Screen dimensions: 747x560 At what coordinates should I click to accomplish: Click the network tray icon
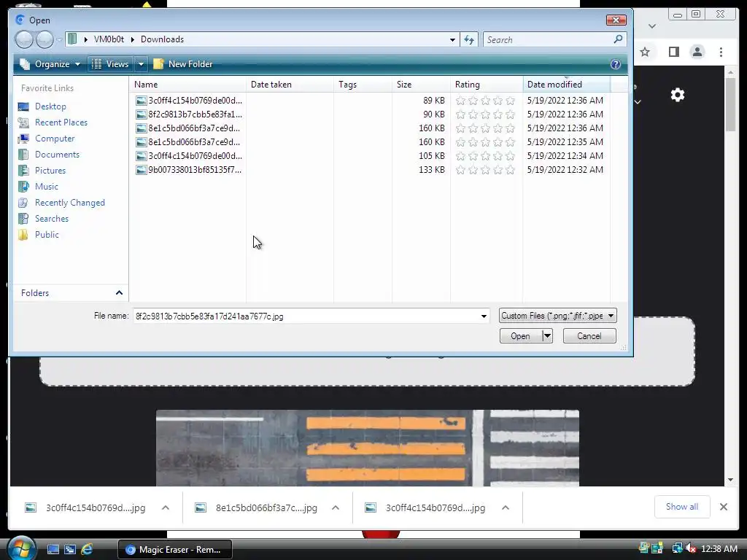[x=677, y=548]
